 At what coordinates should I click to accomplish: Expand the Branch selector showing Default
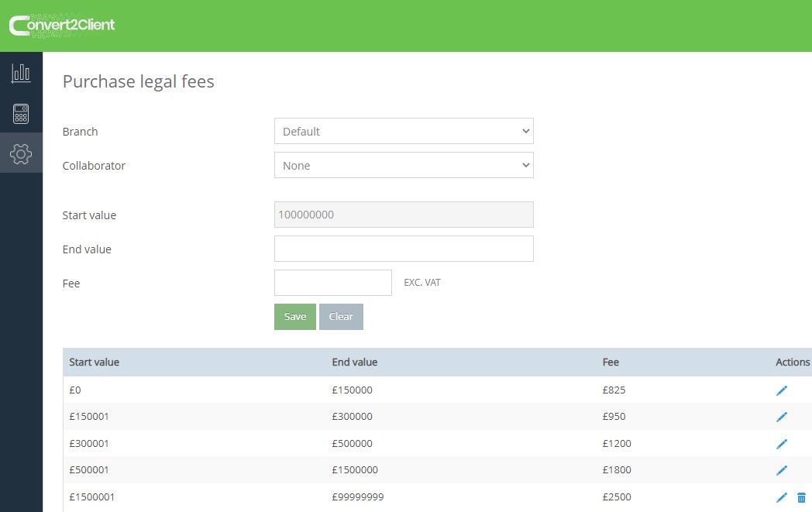pos(403,131)
